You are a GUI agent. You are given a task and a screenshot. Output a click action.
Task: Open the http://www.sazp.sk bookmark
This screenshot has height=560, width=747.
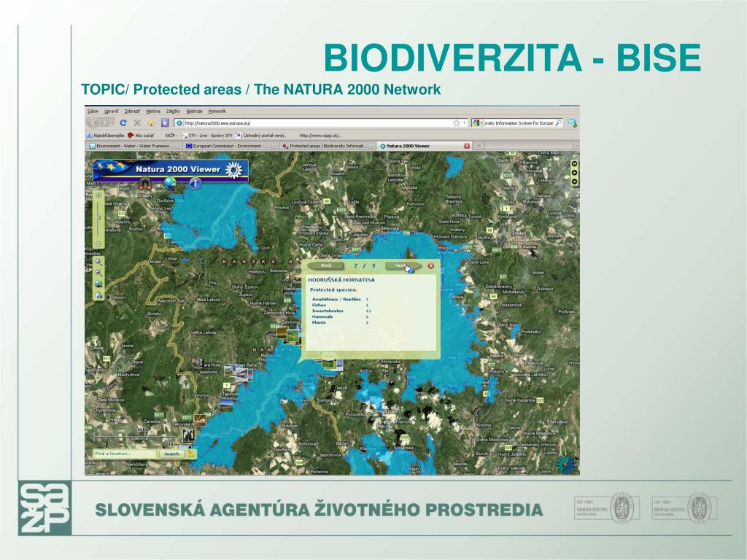point(320,135)
